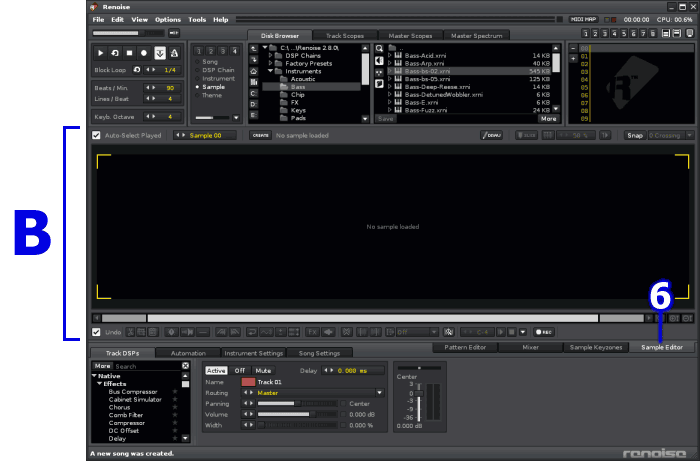Toggle the Undo checkbox
Viewport: 700px width, 461px height.
coord(96,332)
